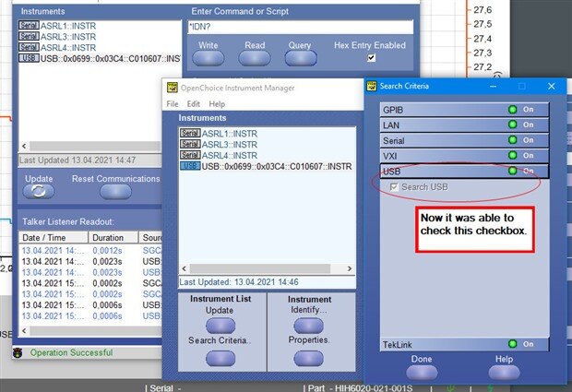Toggle the TekLink search criteria On indicator
572x392 pixels.
(513, 344)
